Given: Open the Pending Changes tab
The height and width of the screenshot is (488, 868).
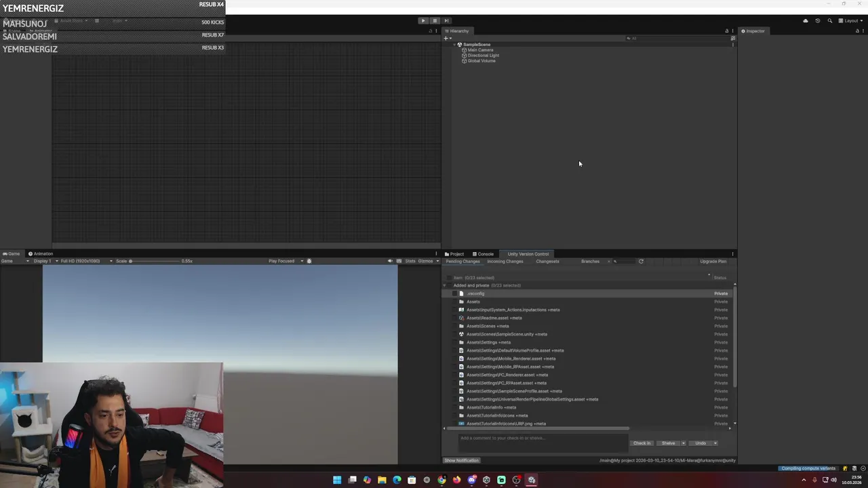Looking at the screenshot, I should [x=462, y=262].
